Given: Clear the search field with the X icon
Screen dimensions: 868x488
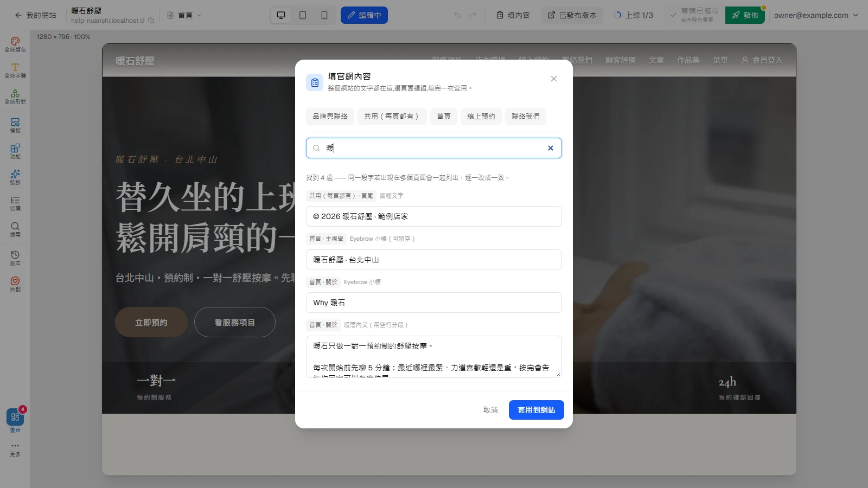Looking at the screenshot, I should pyautogui.click(x=551, y=148).
